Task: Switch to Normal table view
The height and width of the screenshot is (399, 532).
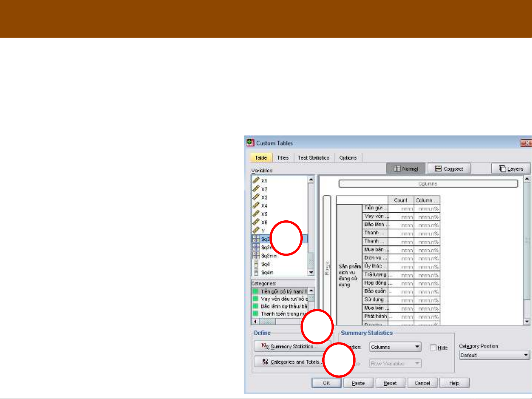Action: click(x=406, y=169)
